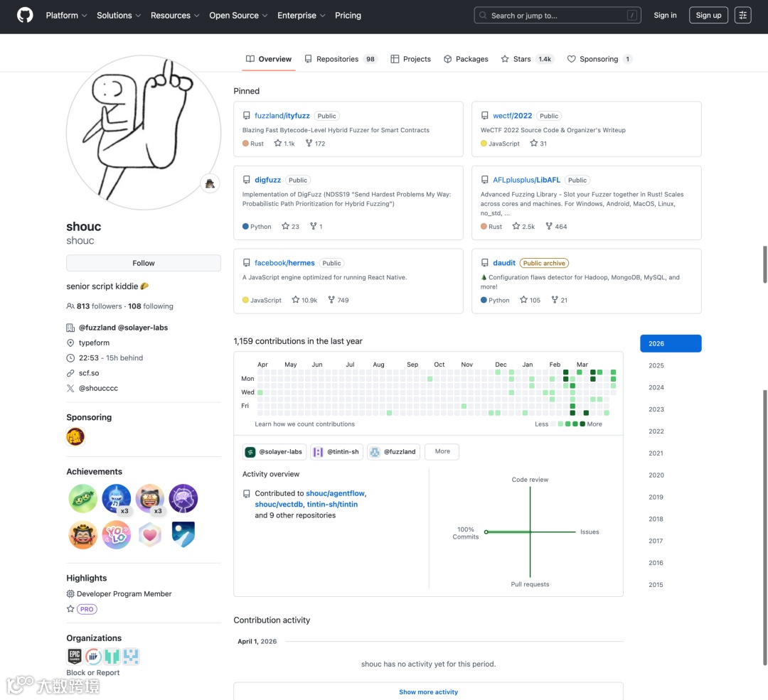768x700 pixels.
Task: Switch to the Overview tab
Action: tap(268, 59)
